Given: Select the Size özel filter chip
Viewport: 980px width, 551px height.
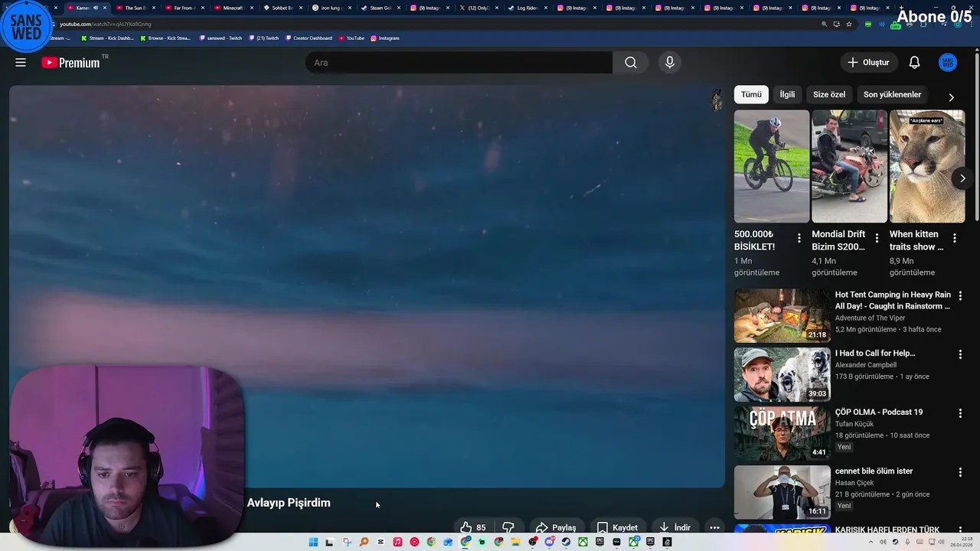Looking at the screenshot, I should tap(829, 94).
